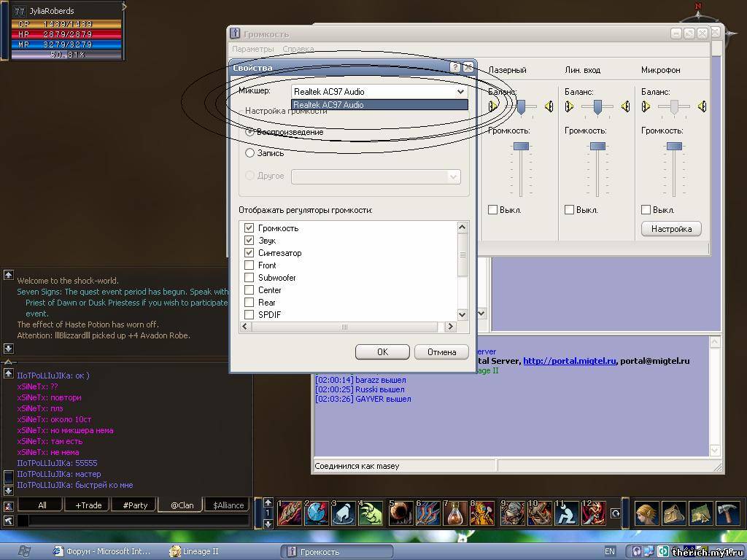Activate skill slot 2 with the blue orb icon
This screenshot has width=747, height=560.
317,513
